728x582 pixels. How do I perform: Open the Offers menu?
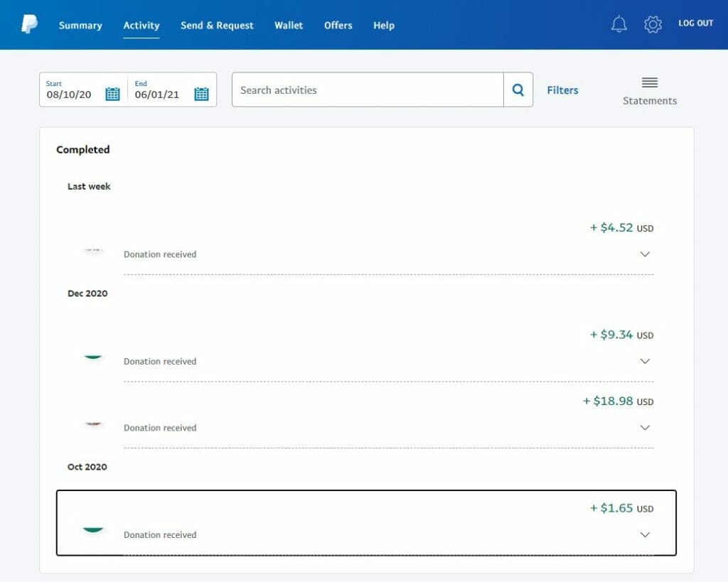338,26
